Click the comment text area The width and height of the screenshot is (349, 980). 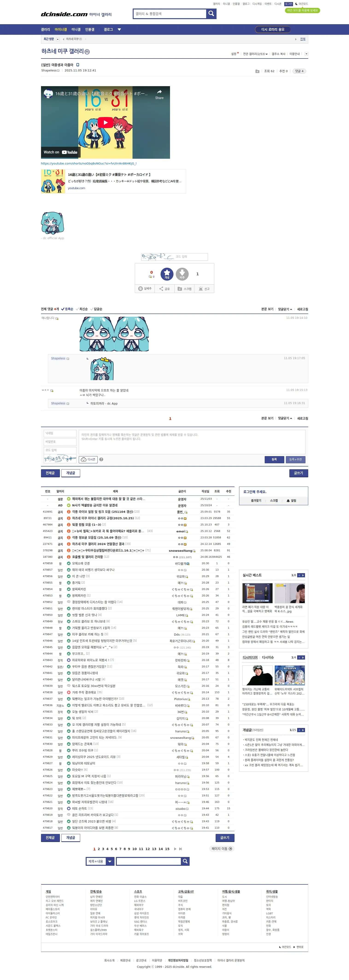pos(192,442)
